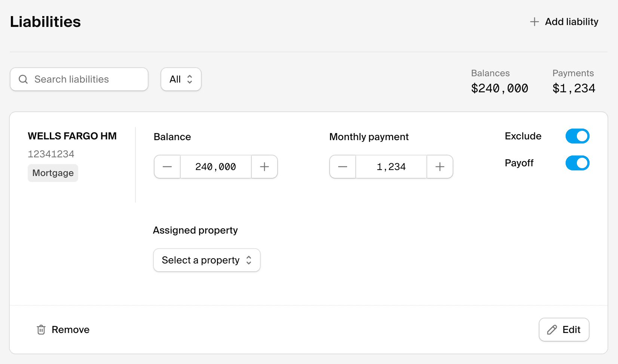Increase Monthly payment with plus button

point(440,167)
